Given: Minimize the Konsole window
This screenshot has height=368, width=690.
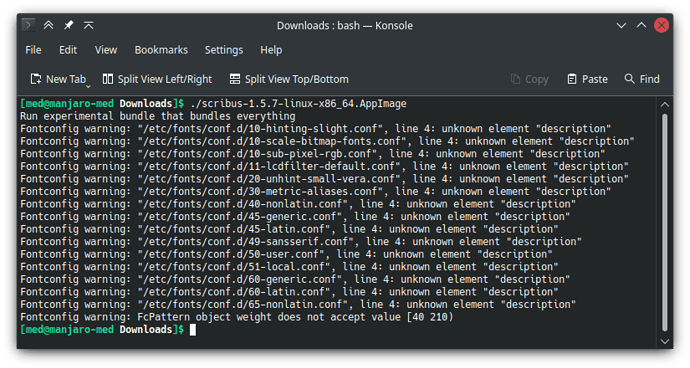Looking at the screenshot, I should coord(621,26).
